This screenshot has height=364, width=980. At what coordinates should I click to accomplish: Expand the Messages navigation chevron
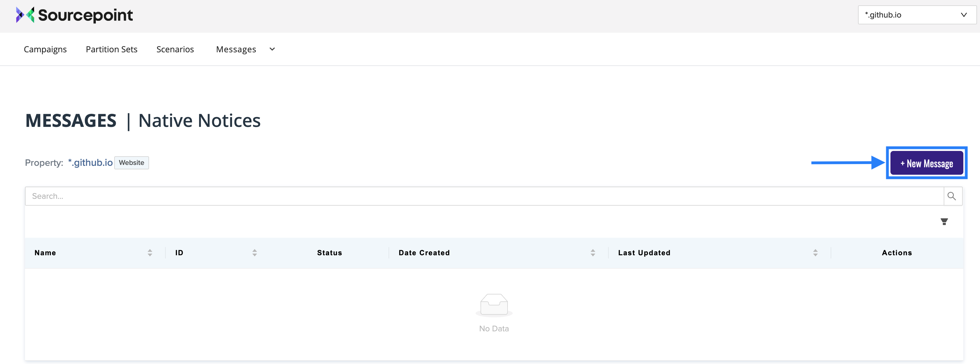(x=272, y=49)
